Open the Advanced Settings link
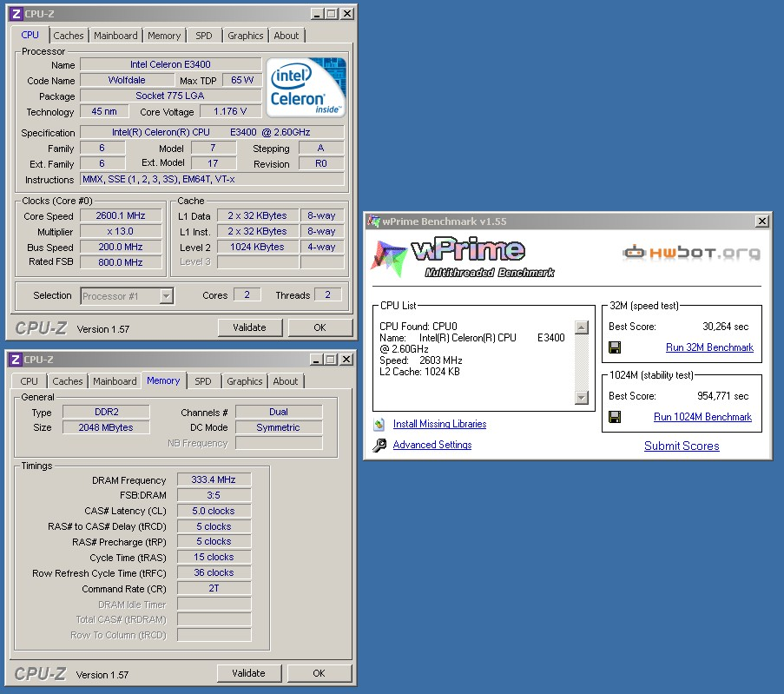The width and height of the screenshot is (784, 694). tap(432, 445)
